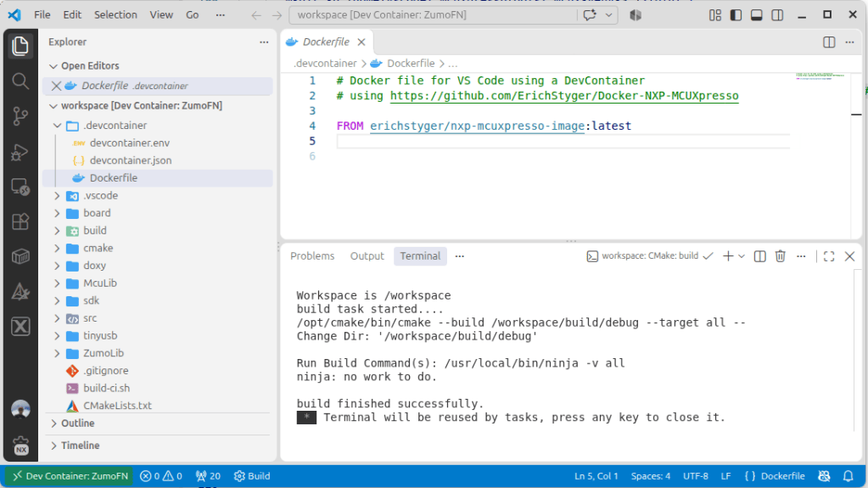
Task: Open the NX gear at the bottom of the activity bar
Action: [20, 446]
